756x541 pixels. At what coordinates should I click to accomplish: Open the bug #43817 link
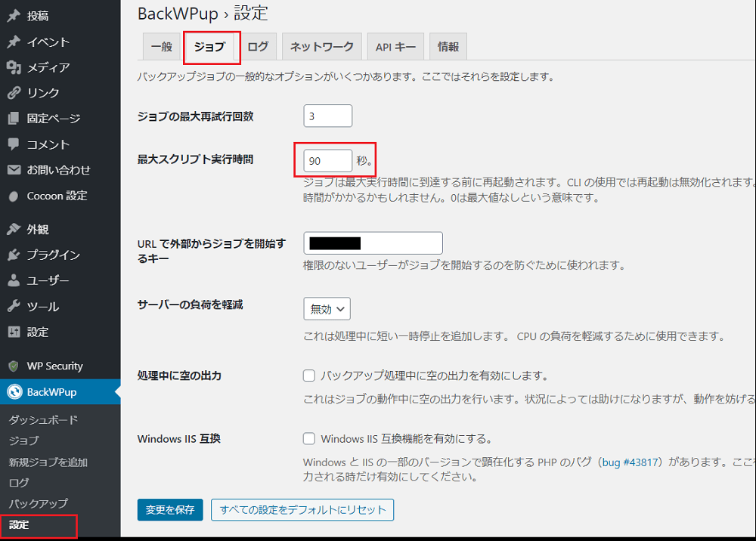pyautogui.click(x=631, y=462)
